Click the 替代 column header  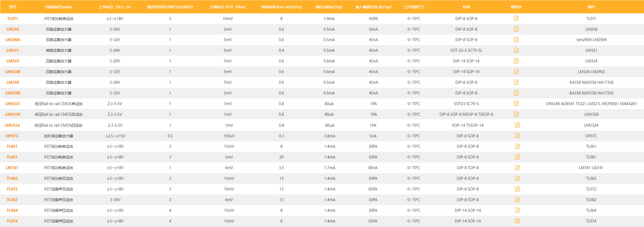(591, 7)
